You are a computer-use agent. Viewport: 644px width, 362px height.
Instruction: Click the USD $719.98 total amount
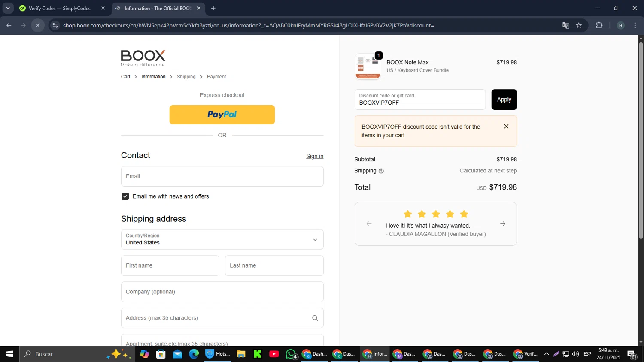tap(497, 187)
